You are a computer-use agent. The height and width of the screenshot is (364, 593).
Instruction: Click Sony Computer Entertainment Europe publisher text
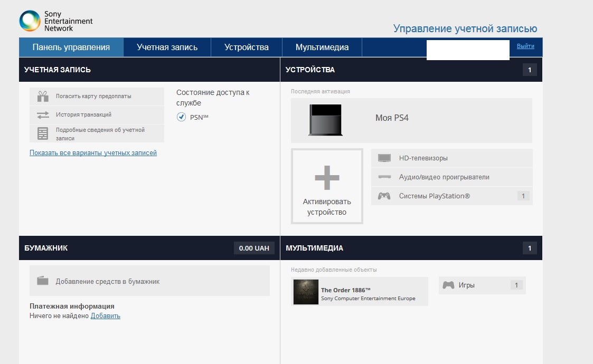tap(368, 298)
